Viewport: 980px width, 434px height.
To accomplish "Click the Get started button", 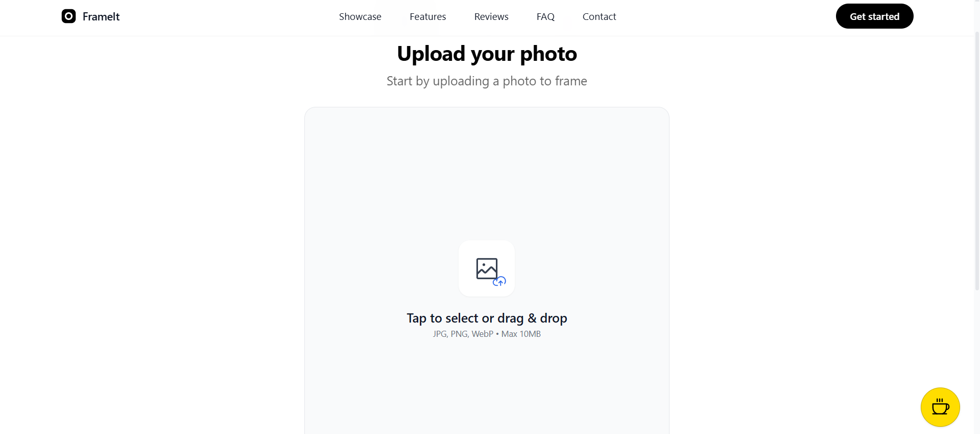I will (x=874, y=16).
